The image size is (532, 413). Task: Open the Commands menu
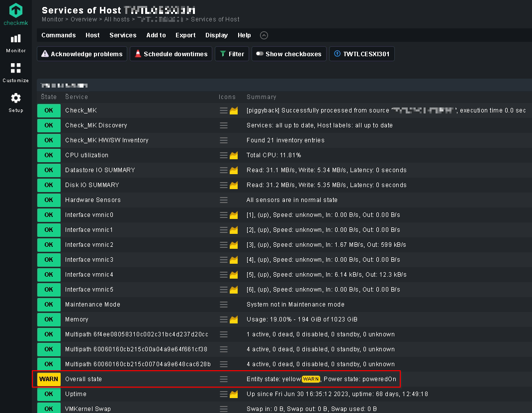click(x=58, y=35)
